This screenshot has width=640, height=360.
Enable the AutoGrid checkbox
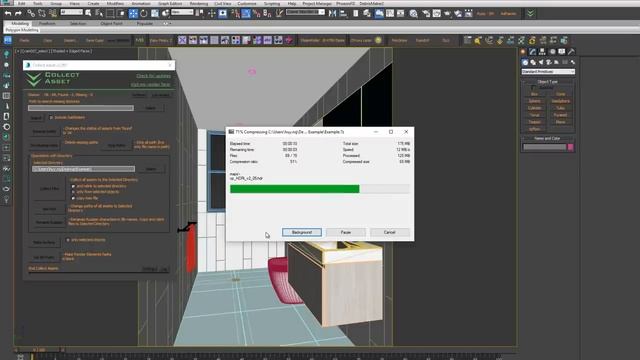[533, 87]
